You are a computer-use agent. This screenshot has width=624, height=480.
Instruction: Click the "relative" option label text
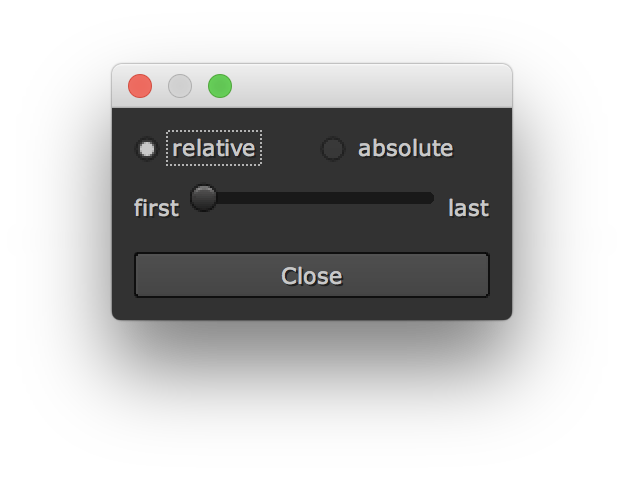pyautogui.click(x=214, y=149)
